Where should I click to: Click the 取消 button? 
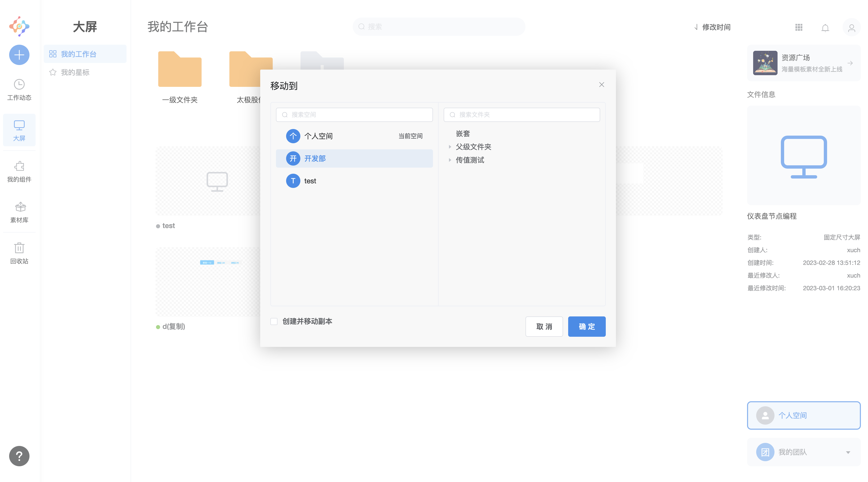point(544,326)
